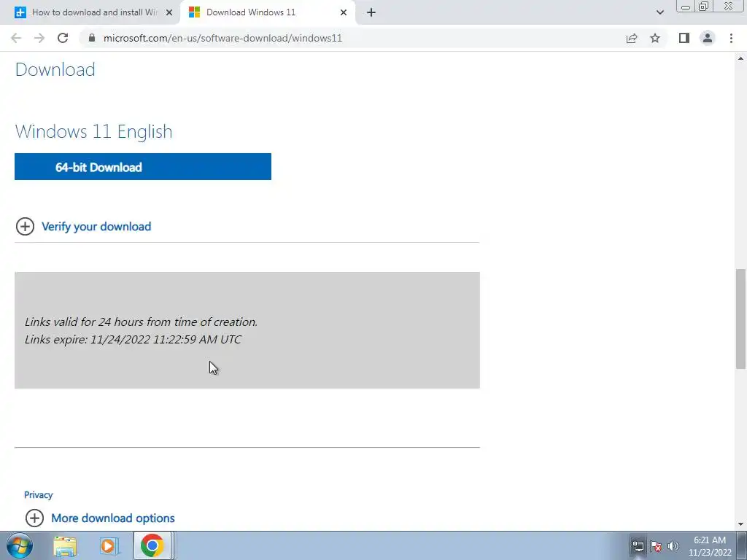Click Verify your download link
747x560 pixels.
(96, 227)
